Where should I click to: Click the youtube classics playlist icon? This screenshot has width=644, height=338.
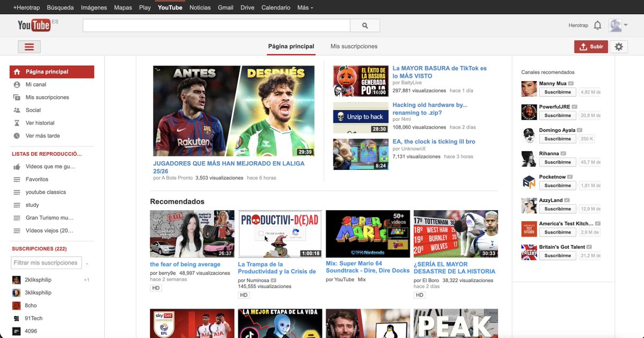17,192
